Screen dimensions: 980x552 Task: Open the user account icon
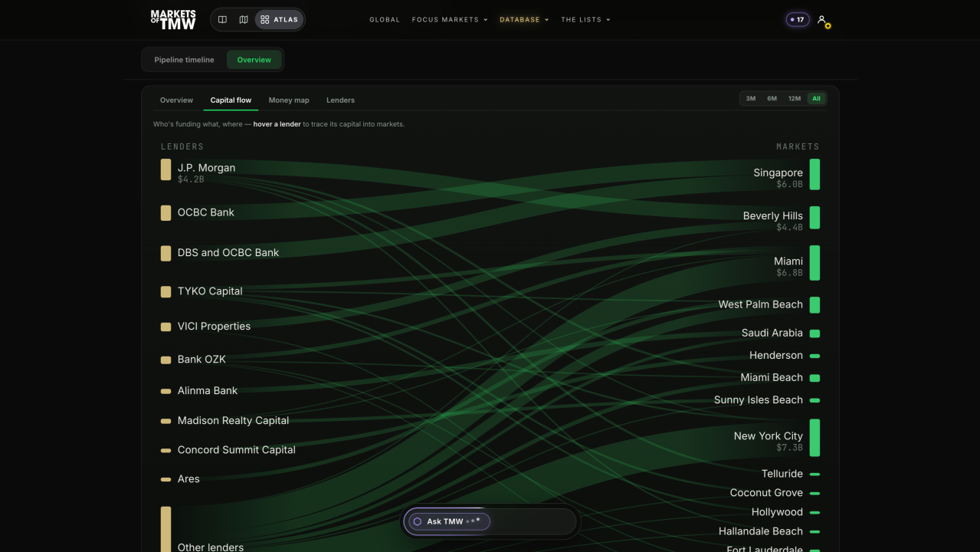823,21
